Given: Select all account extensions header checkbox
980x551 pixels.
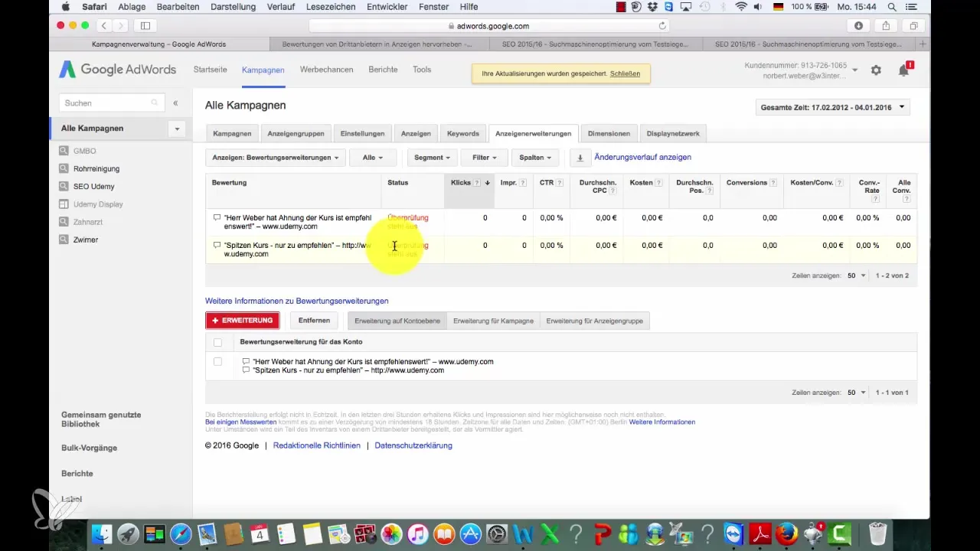Looking at the screenshot, I should click(218, 342).
